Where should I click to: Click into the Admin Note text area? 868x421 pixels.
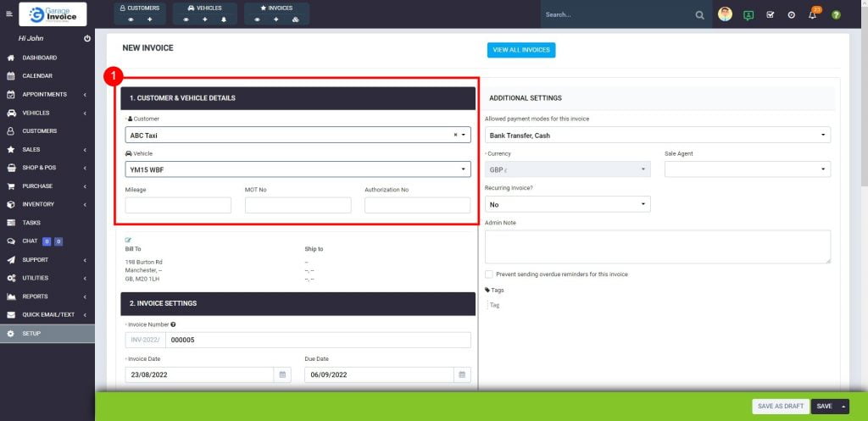[658, 247]
